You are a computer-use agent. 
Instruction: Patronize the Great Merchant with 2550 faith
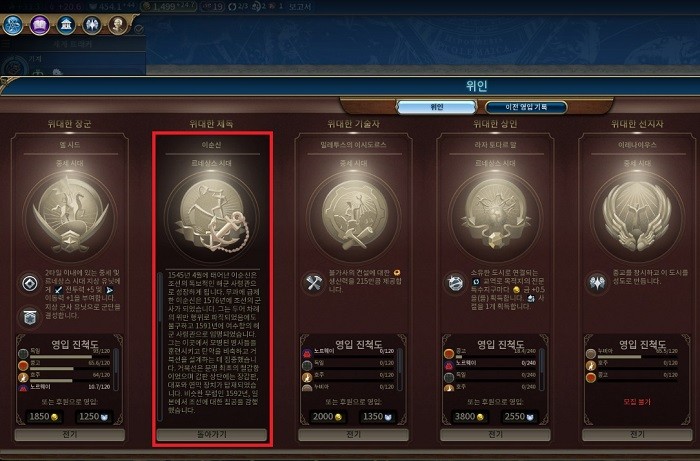(x=518, y=417)
